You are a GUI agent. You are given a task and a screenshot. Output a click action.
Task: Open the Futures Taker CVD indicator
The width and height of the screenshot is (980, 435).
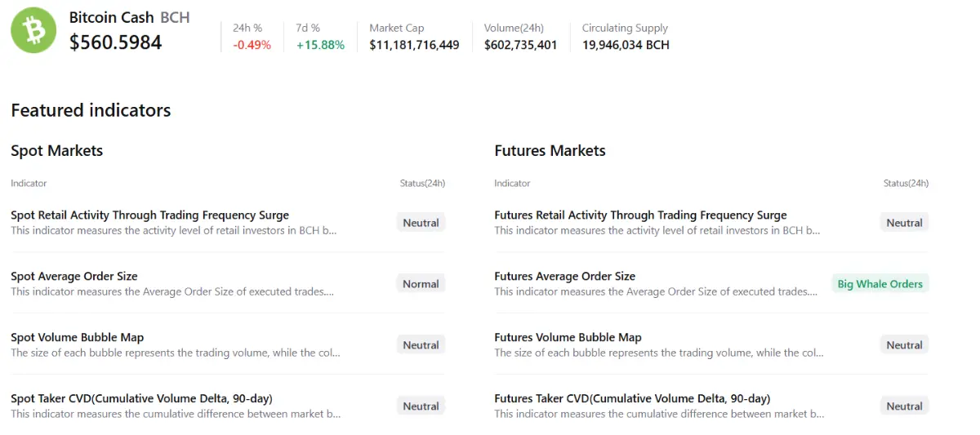(x=632, y=399)
